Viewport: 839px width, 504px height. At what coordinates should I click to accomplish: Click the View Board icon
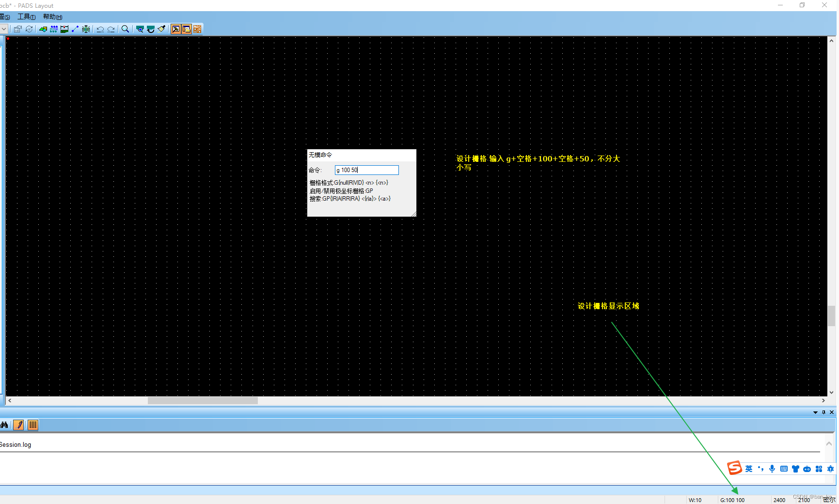point(140,29)
